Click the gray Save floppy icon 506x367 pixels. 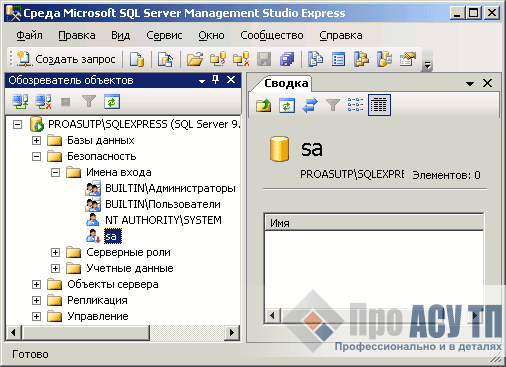(264, 59)
